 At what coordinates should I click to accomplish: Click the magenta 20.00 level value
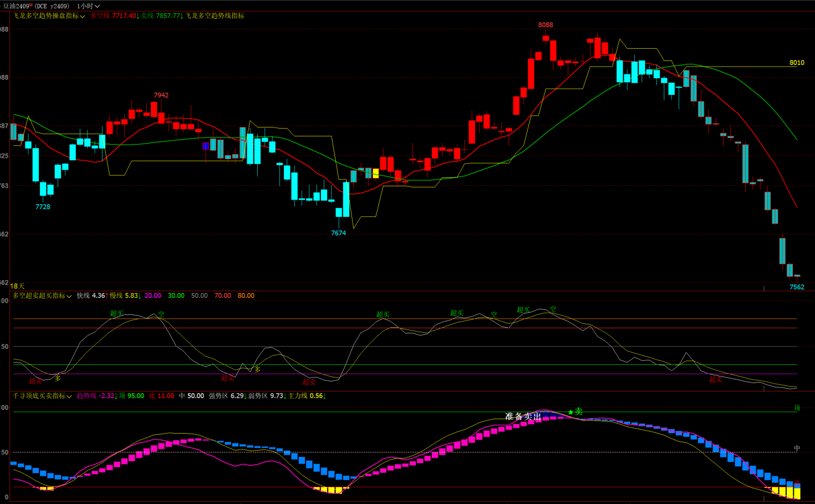point(152,296)
